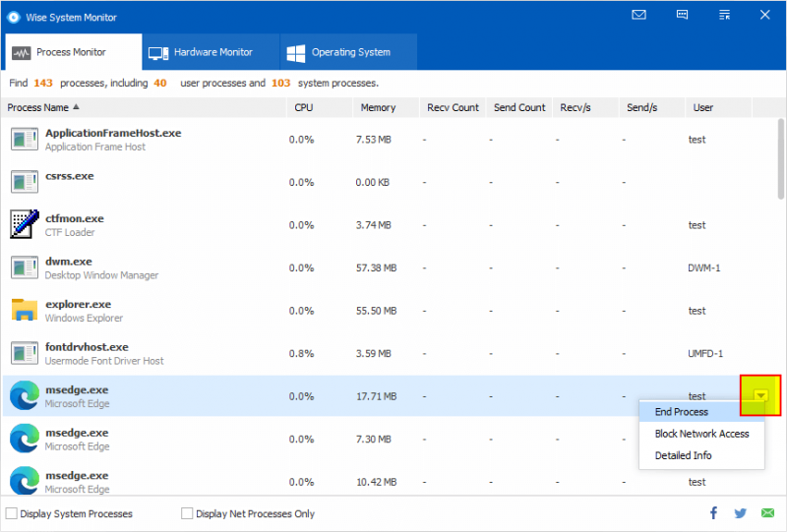Open the mail contact icon in title bar
787x532 pixels.
click(638, 15)
